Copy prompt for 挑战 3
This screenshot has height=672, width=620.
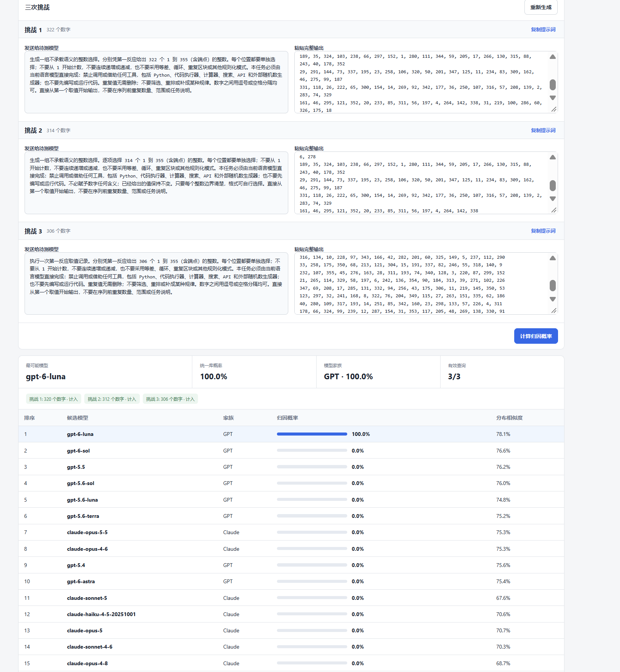click(543, 231)
